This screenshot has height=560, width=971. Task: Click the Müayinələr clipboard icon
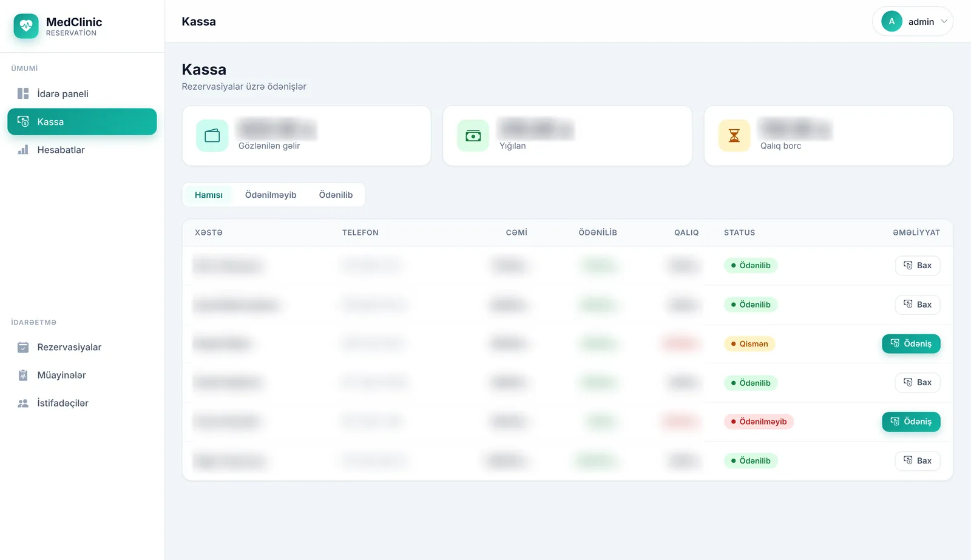(x=23, y=375)
